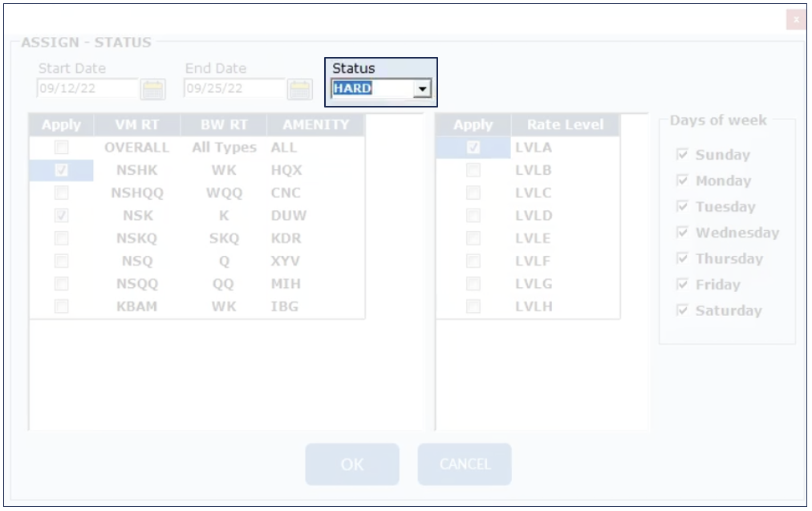Click the VM RT column header
The width and height of the screenshot is (812, 511).
click(x=137, y=125)
